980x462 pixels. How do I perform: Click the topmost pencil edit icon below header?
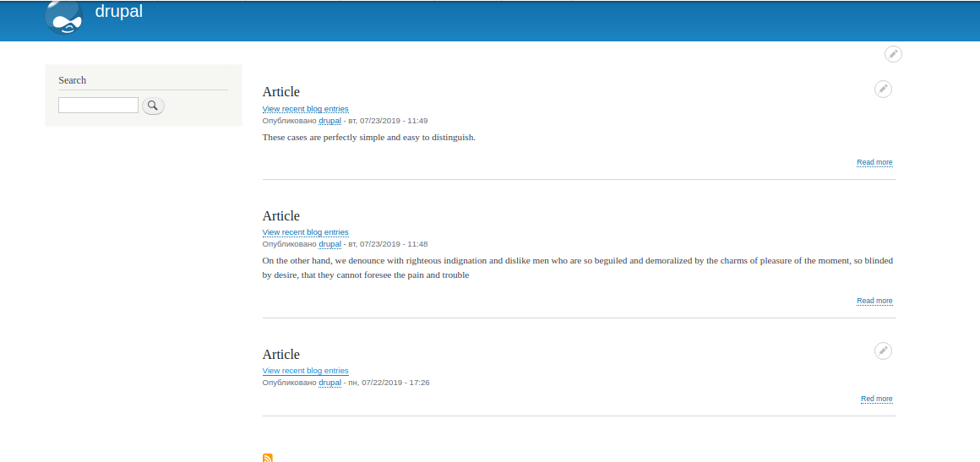[x=893, y=54]
